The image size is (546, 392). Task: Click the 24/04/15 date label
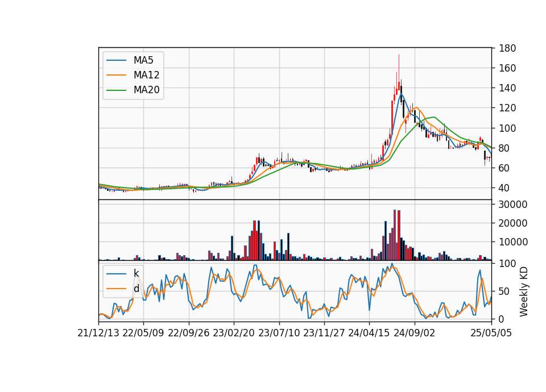(369, 333)
